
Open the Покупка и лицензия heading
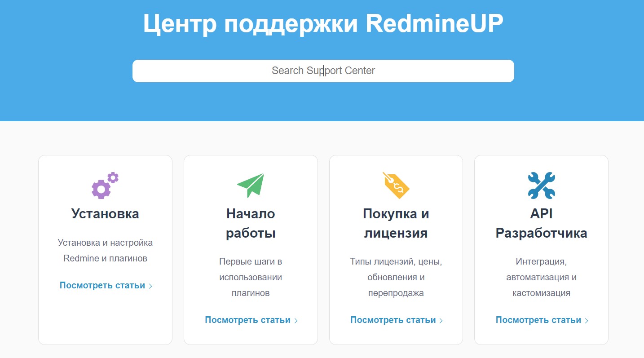coord(396,223)
